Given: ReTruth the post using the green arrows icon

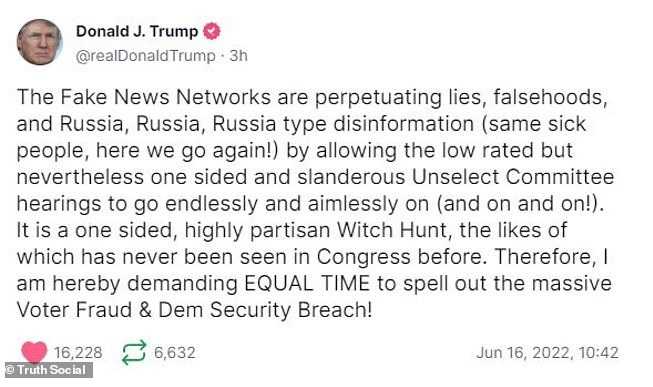Looking at the screenshot, I should [134, 352].
